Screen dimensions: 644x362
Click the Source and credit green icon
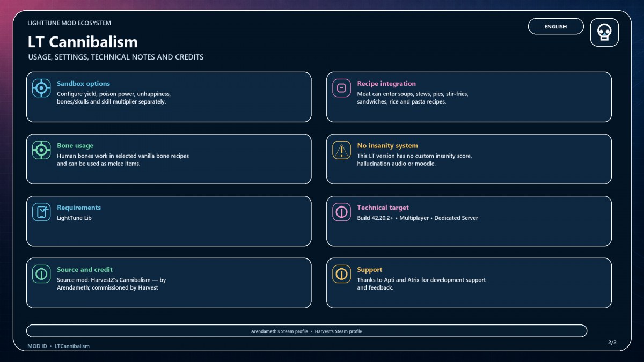tap(41, 274)
